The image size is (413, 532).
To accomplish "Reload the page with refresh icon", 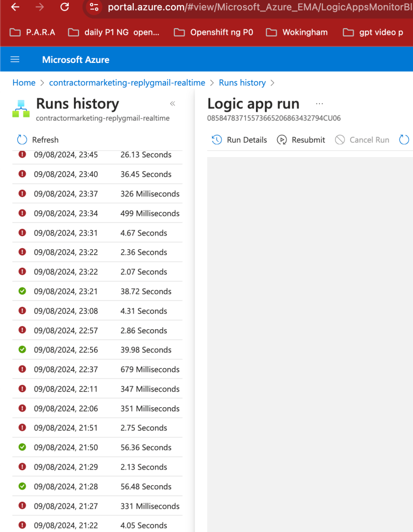I will (x=64, y=7).
